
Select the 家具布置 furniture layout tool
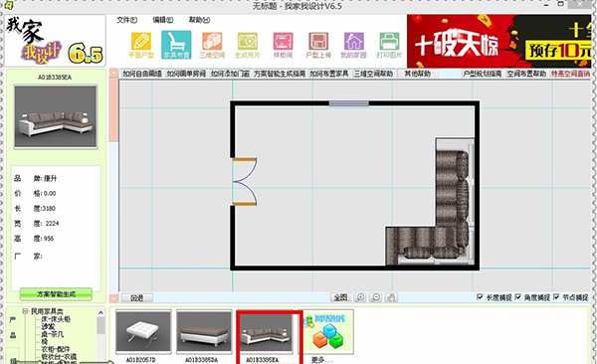(x=176, y=45)
